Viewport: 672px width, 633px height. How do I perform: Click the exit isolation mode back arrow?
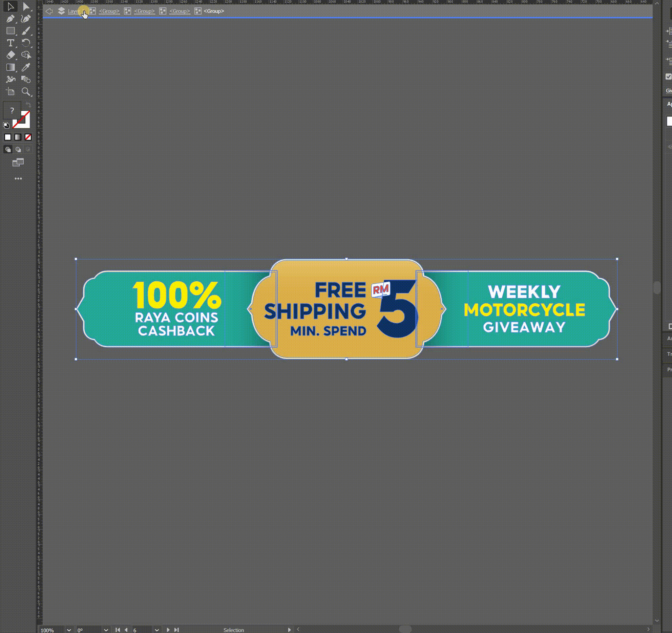click(x=49, y=11)
